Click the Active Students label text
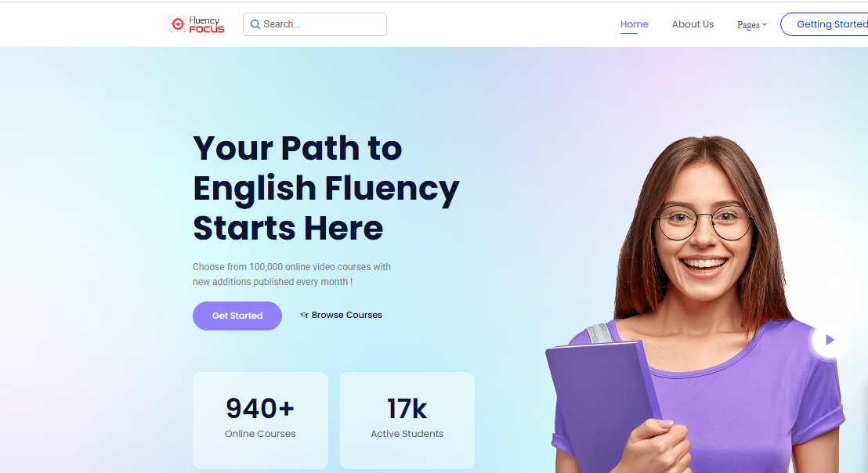Screen dimensions: 868x473 point(407,434)
